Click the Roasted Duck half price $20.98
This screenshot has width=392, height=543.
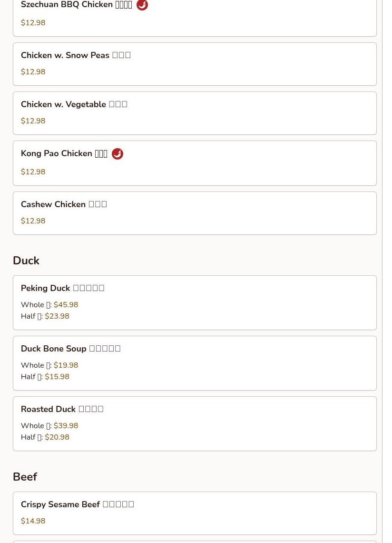point(57,437)
